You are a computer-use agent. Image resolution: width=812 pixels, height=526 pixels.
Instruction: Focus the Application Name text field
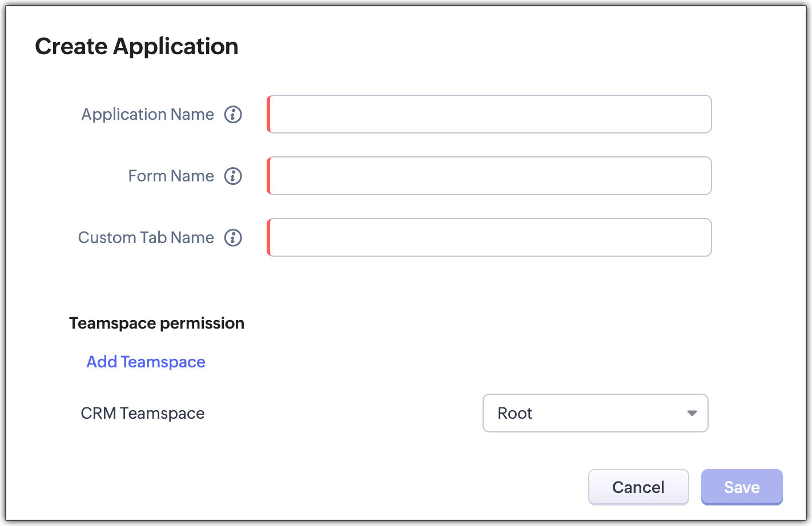click(x=490, y=114)
